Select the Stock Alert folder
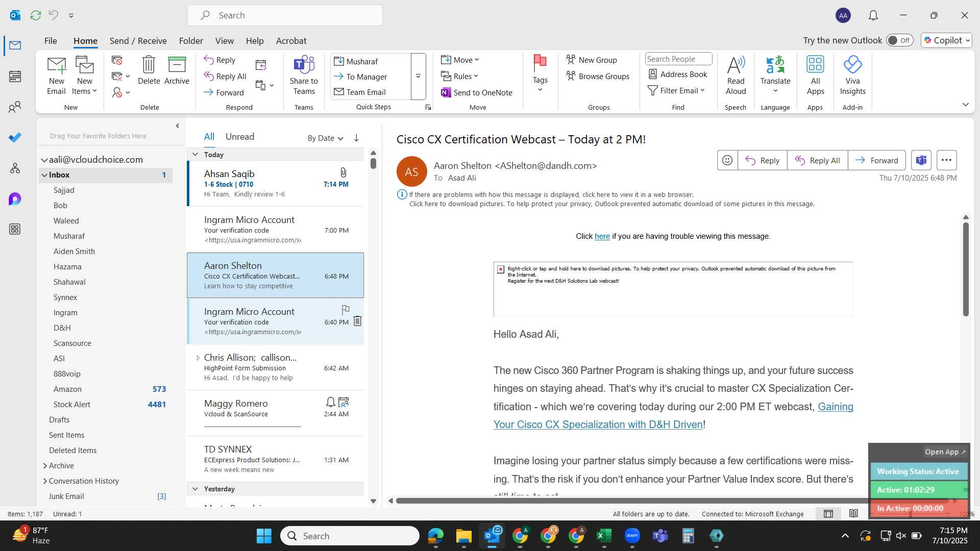 coord(72,404)
